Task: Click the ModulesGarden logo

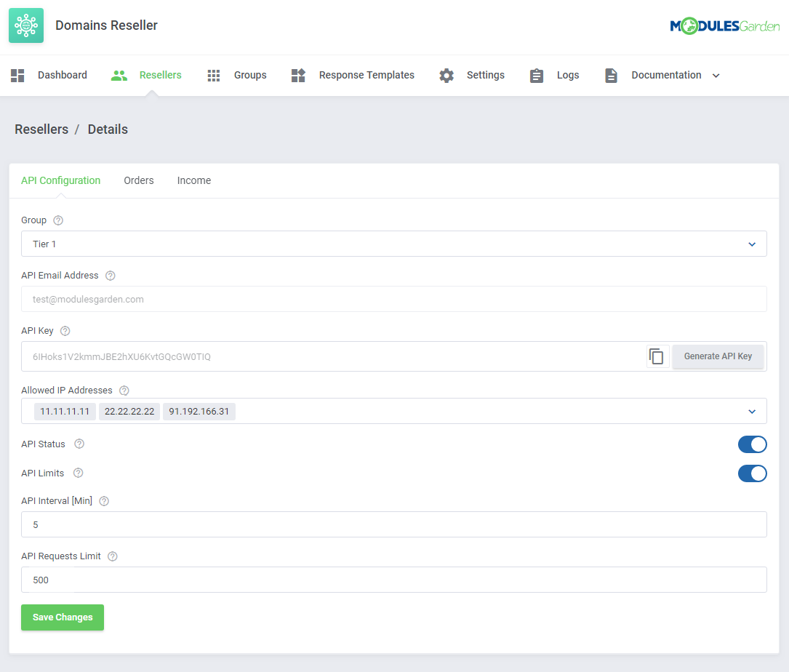Action: click(x=724, y=25)
